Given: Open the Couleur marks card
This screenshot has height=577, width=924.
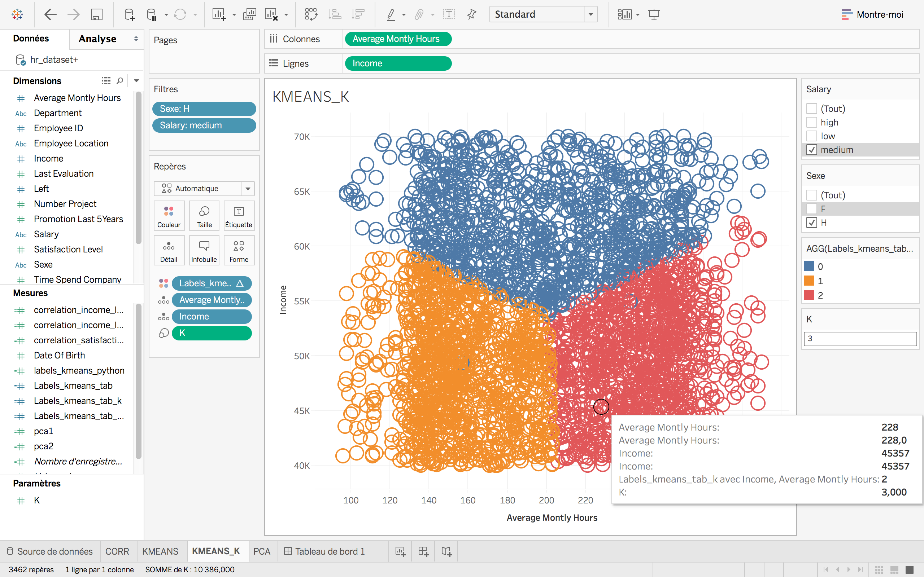Looking at the screenshot, I should [x=169, y=216].
